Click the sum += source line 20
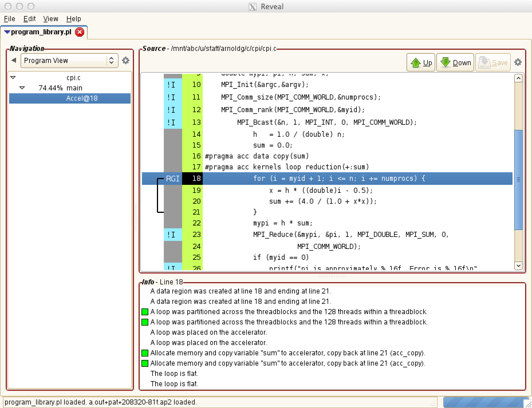 point(323,201)
